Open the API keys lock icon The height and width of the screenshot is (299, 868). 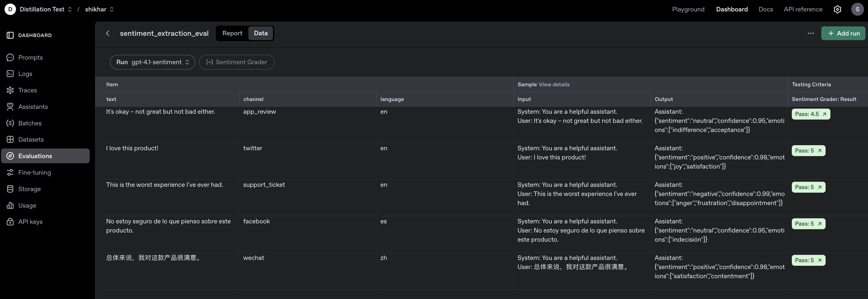coord(10,222)
